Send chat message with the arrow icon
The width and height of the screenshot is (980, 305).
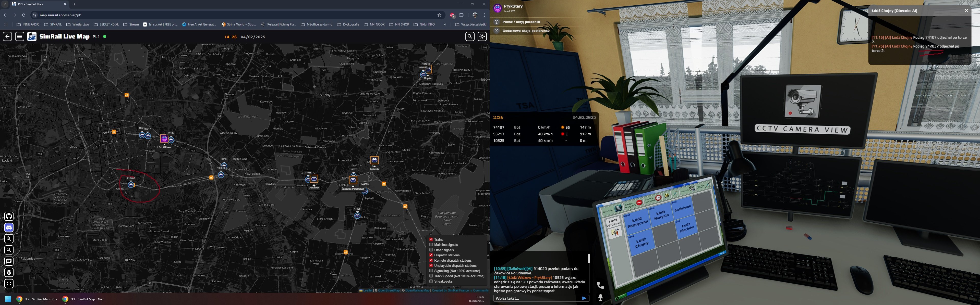point(584,298)
